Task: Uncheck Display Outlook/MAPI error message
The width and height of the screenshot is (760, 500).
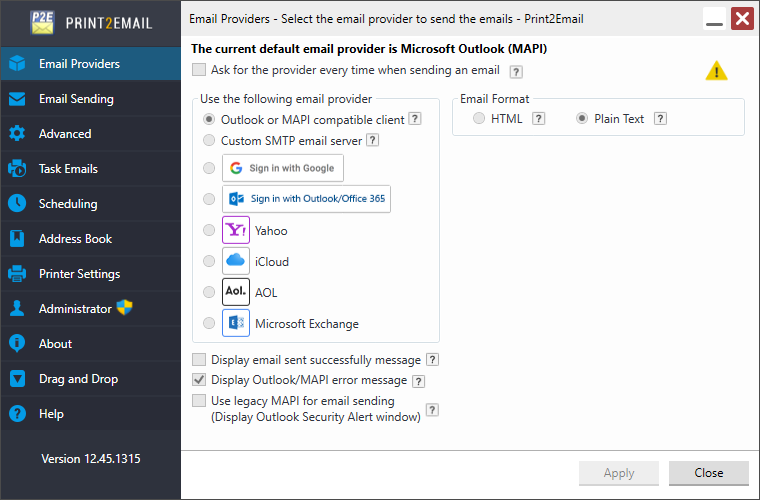Action: 199,380
